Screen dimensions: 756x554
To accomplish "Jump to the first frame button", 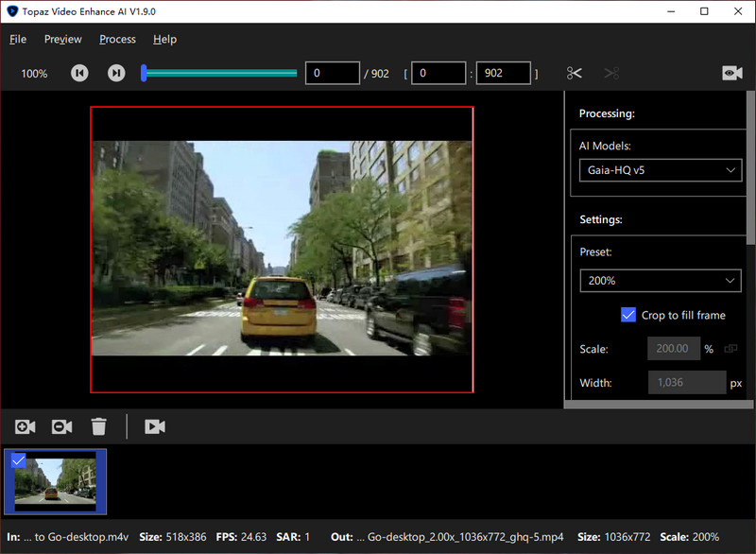I will (79, 74).
